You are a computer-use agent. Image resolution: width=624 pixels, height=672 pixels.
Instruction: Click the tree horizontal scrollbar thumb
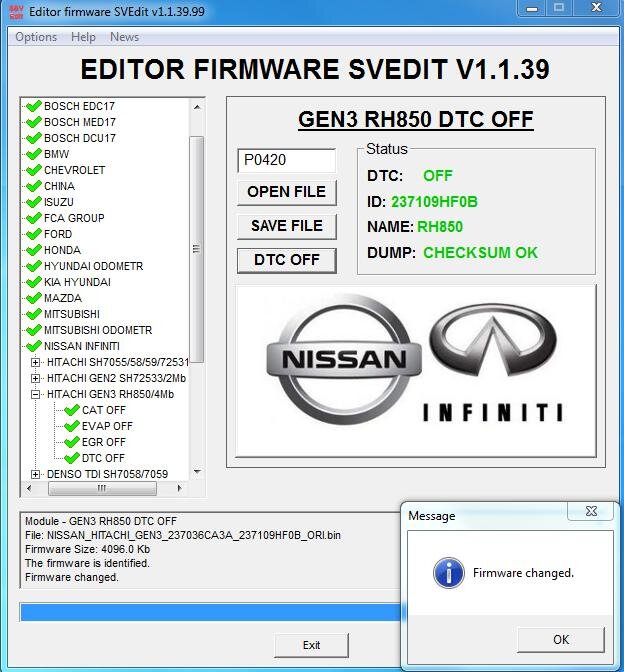click(102, 488)
